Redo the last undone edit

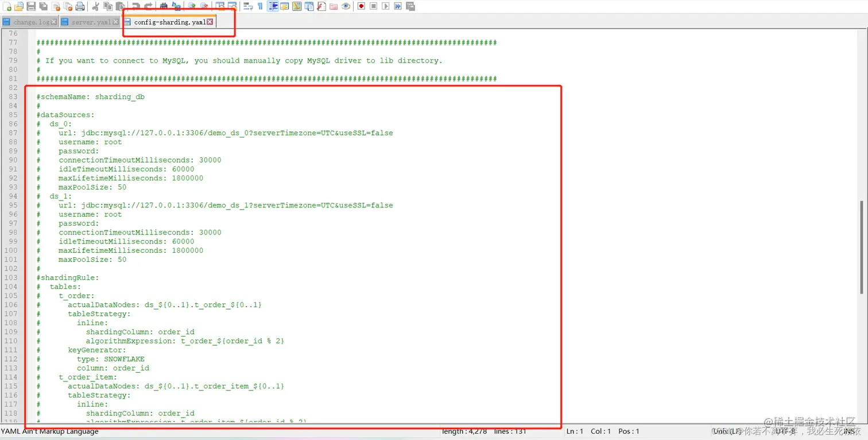point(148,6)
